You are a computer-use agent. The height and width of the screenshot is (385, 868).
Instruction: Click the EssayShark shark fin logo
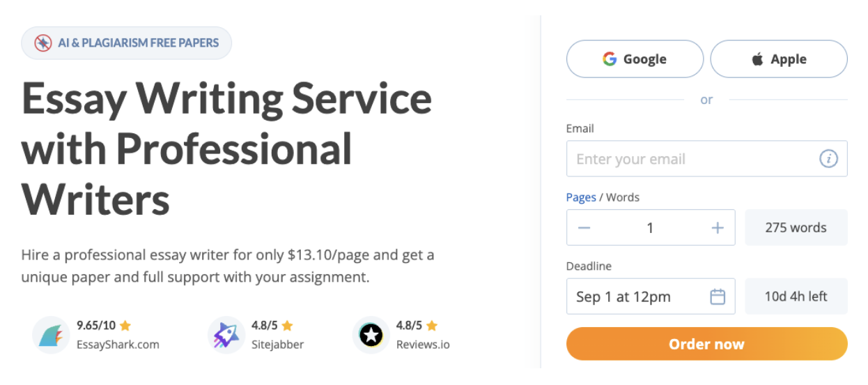pyautogui.click(x=51, y=335)
